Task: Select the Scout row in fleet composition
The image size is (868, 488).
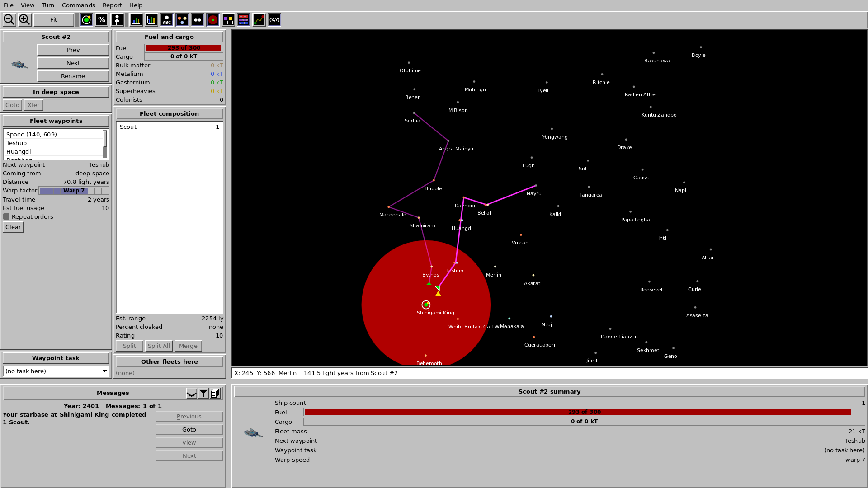Action: click(170, 127)
